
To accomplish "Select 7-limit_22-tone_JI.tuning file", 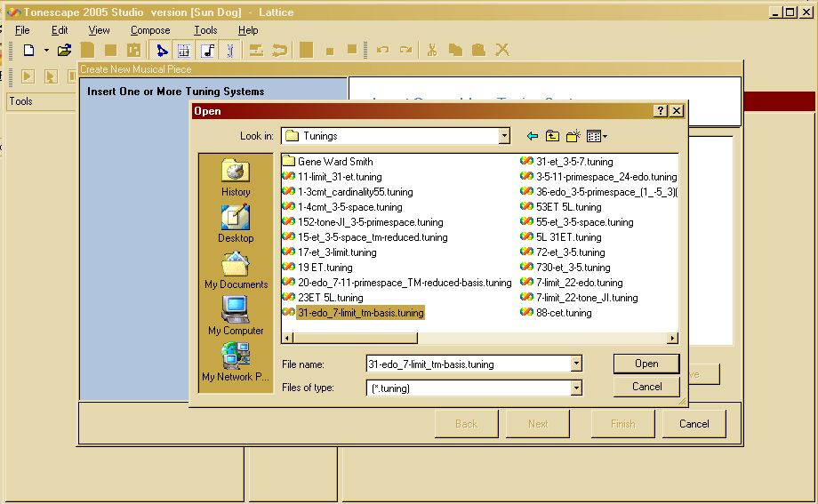I will point(580,298).
